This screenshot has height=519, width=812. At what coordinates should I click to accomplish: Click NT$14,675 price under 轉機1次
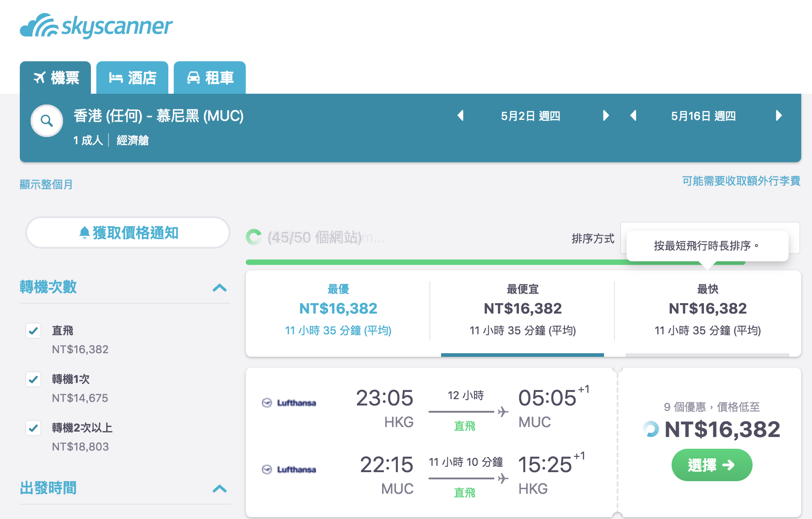point(80,398)
